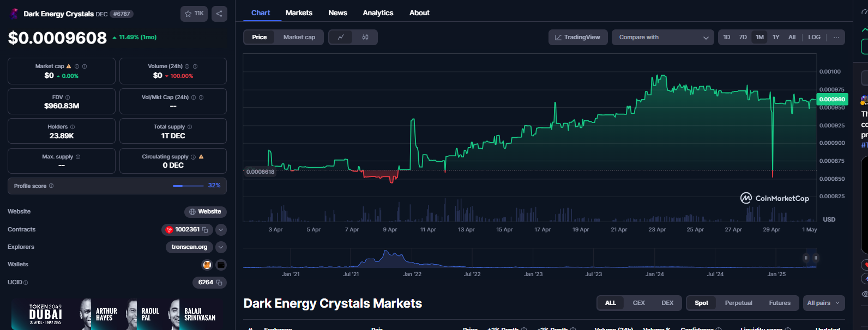The width and height of the screenshot is (868, 330).
Task: Open the black wallet icon
Action: coord(221,265)
